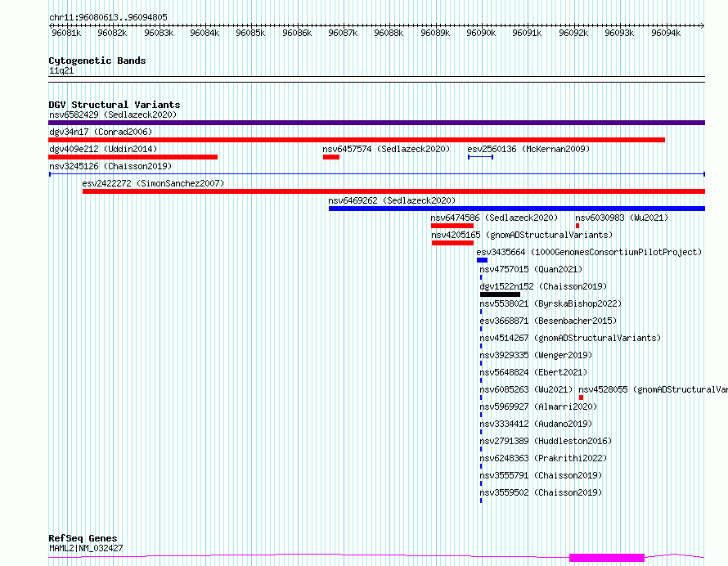Click the small red nsv6457574 bar
Image resolution: width=728 pixels, height=566 pixels.
point(331,157)
